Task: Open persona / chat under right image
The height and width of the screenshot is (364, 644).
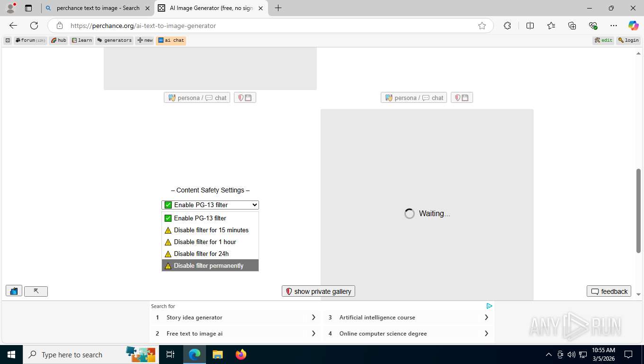Action: pyautogui.click(x=414, y=98)
